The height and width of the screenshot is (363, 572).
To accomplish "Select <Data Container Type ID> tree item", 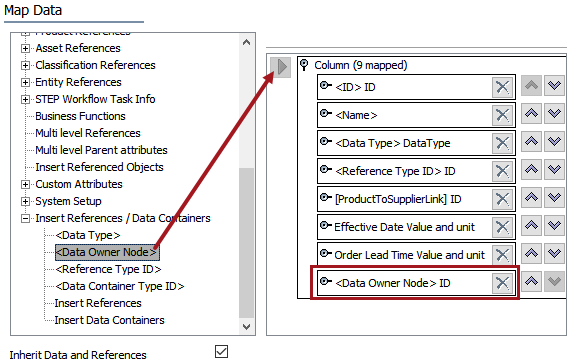I will (x=120, y=286).
